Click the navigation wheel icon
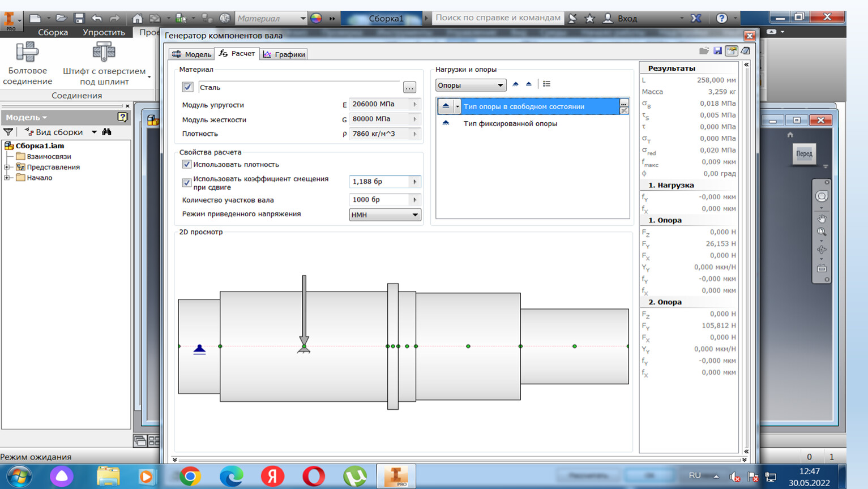 822,196
